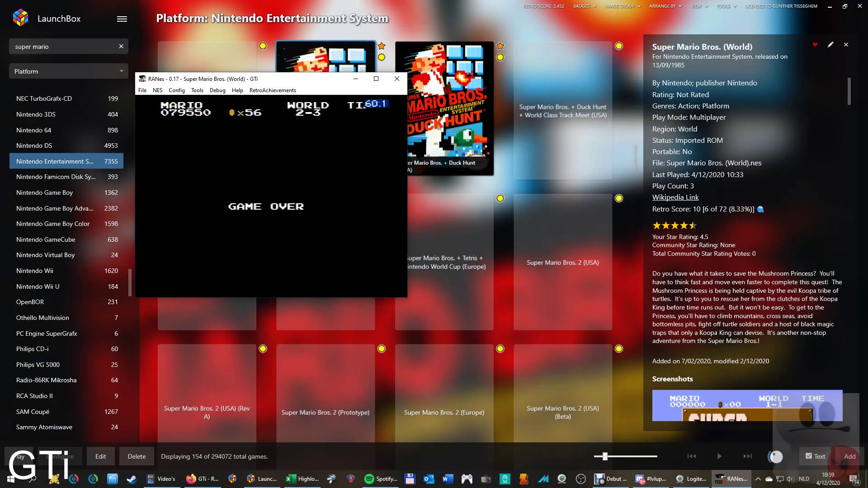This screenshot has height=488, width=868.
Task: Open the Excel Highlo... workbook in taskbar
Action: (303, 479)
